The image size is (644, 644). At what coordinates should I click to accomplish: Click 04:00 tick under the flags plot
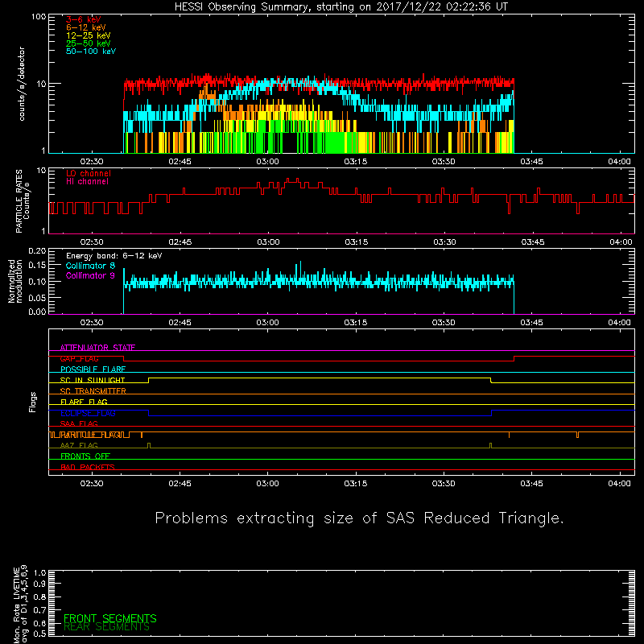(619, 484)
